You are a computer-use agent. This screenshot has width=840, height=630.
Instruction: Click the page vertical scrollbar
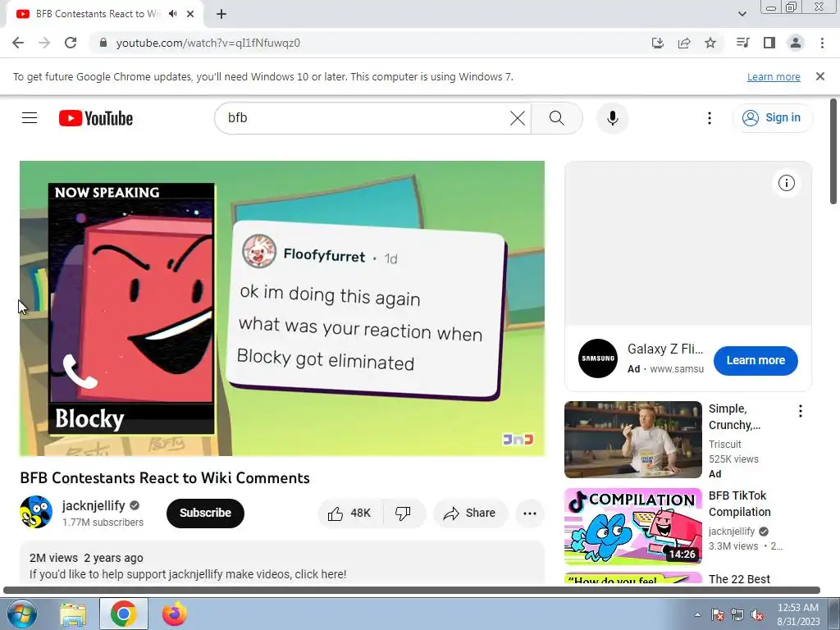tap(833, 151)
